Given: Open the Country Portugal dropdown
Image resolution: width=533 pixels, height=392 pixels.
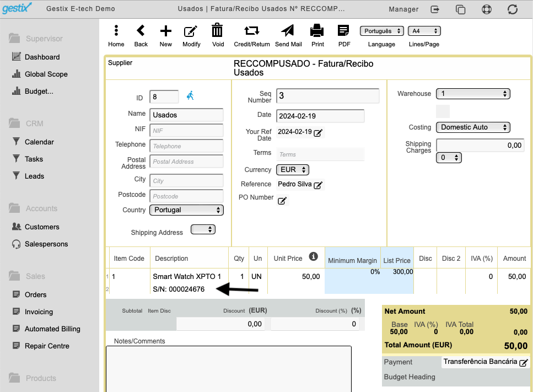Looking at the screenshot, I should click(x=187, y=210).
